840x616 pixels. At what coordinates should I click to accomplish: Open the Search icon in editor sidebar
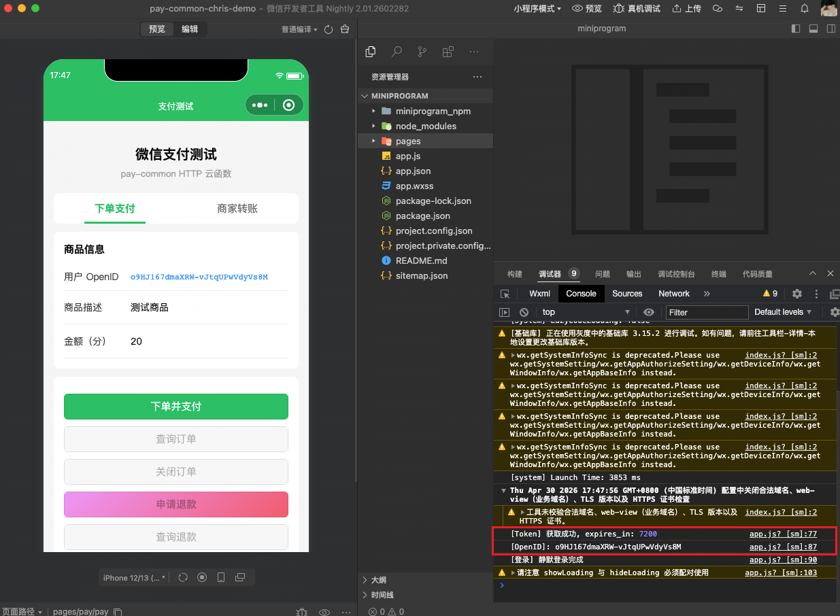(397, 52)
